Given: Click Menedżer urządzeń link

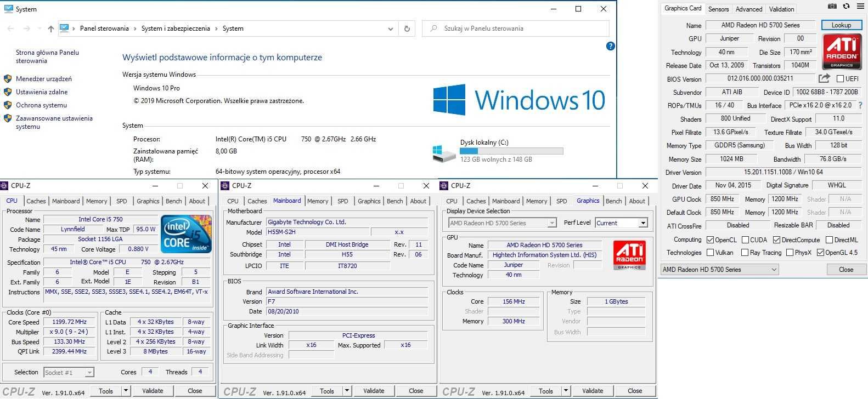Looking at the screenshot, I should pyautogui.click(x=44, y=79).
